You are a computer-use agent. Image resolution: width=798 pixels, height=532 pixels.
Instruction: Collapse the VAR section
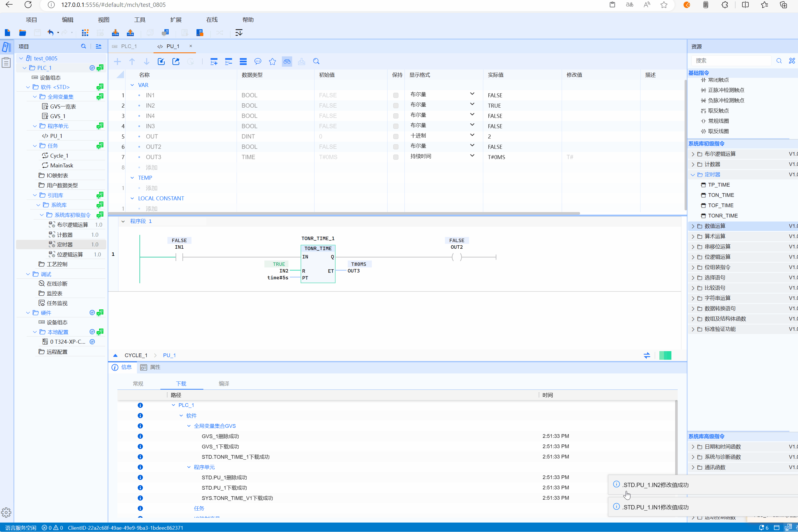pos(132,85)
